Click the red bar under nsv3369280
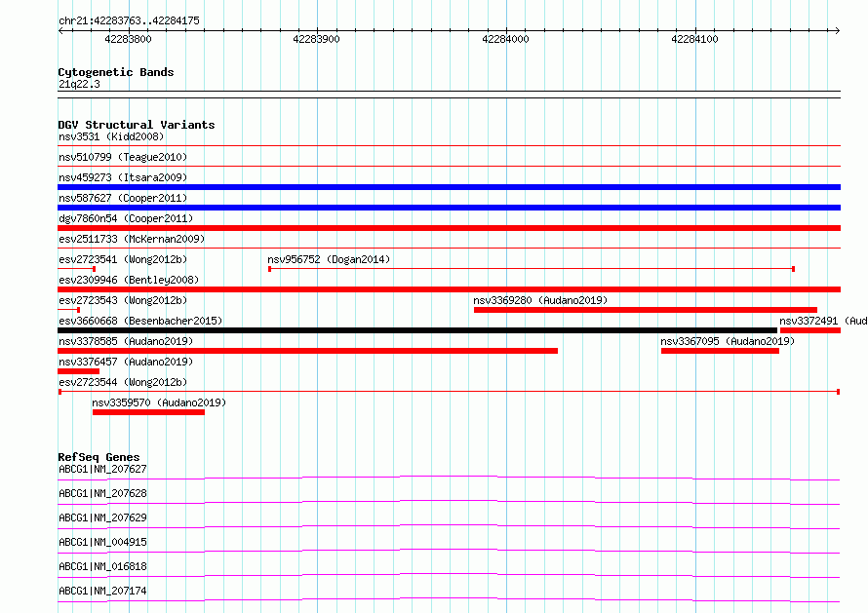Image resolution: width=868 pixels, height=613 pixels. coord(646,310)
